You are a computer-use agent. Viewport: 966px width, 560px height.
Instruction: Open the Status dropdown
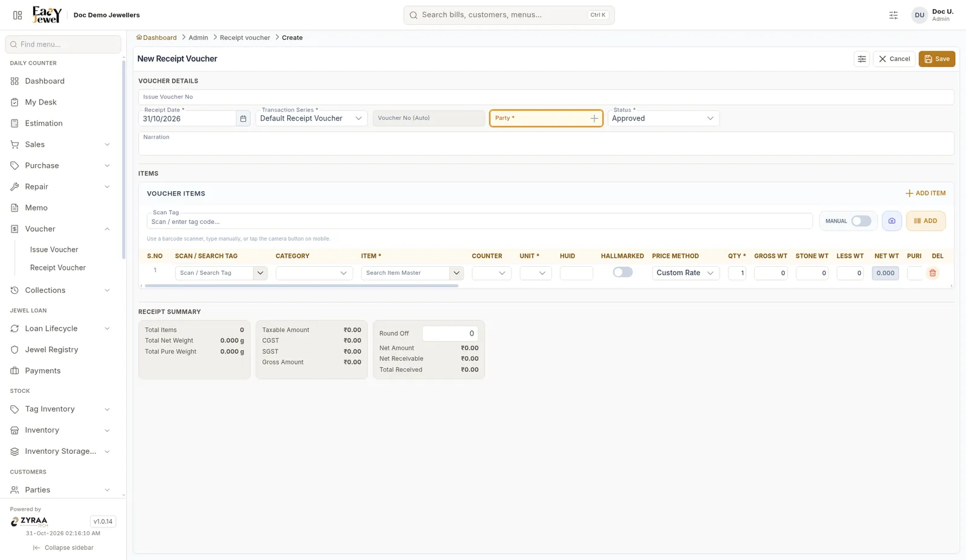tap(664, 118)
